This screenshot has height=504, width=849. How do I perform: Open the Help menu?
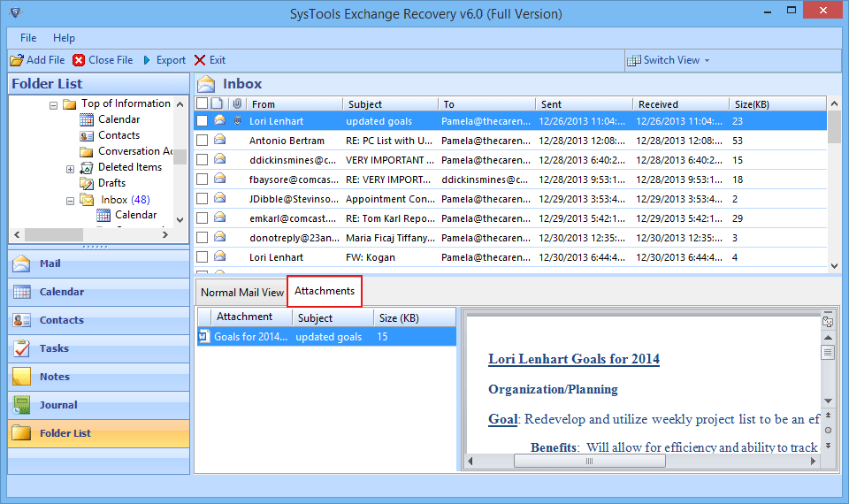tap(64, 38)
